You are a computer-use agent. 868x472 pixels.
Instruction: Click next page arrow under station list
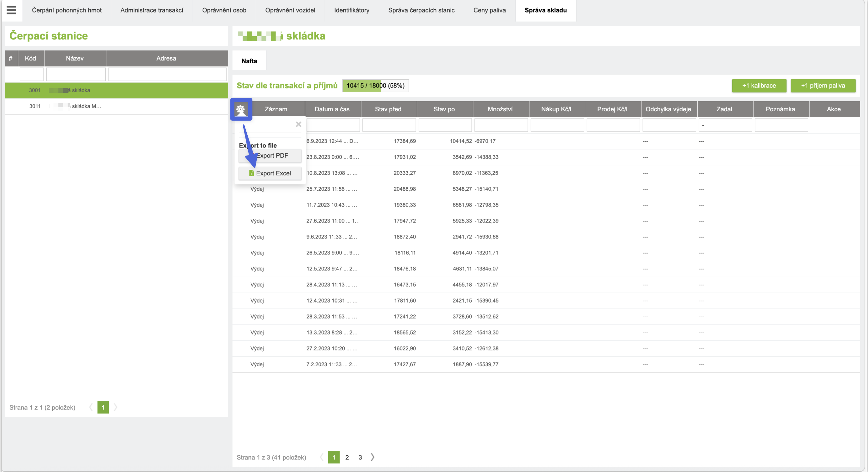116,407
